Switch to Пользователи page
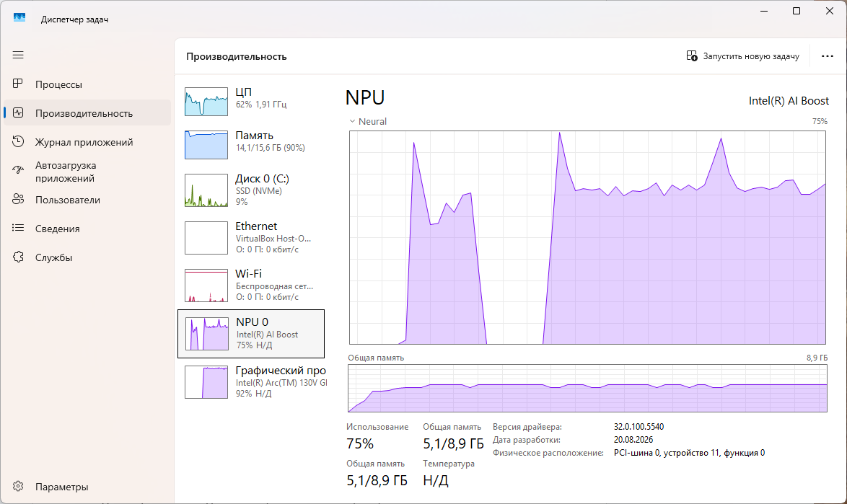 [x=87, y=200]
